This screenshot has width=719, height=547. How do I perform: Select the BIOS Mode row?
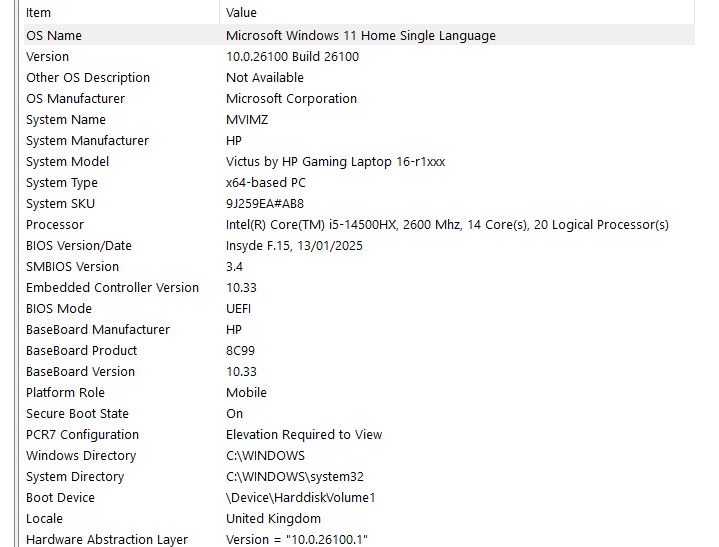59,309
